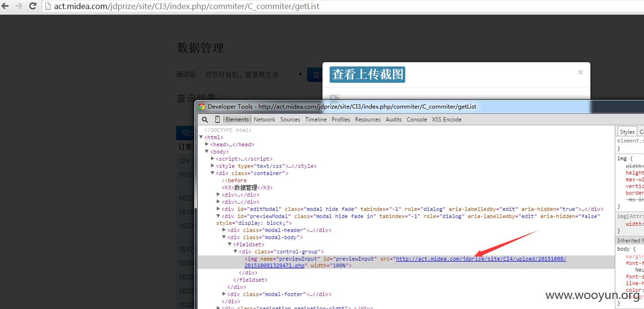Switch to the Timeline tab
Viewport: 644px width, 309px height.
coord(316,120)
